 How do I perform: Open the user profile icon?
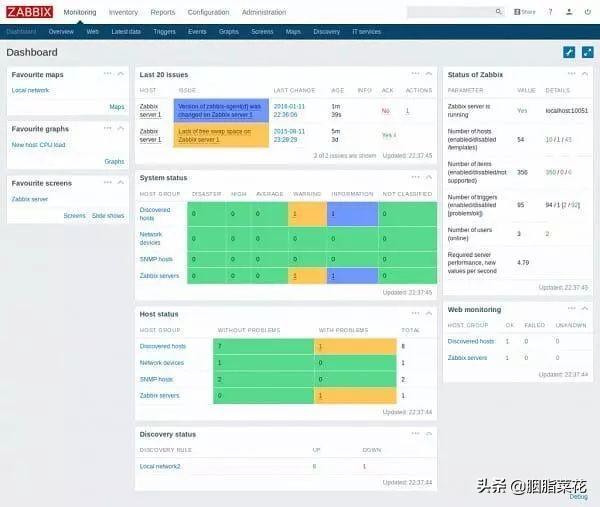(x=568, y=12)
